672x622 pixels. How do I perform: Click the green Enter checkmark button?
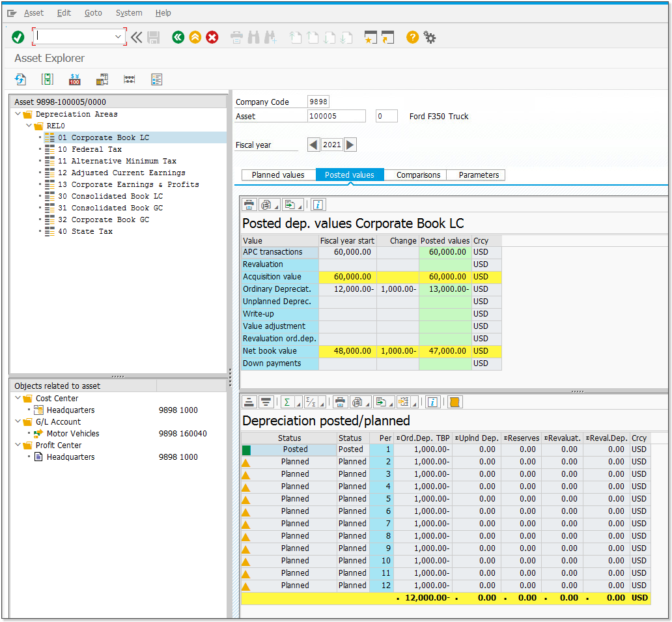[x=18, y=37]
